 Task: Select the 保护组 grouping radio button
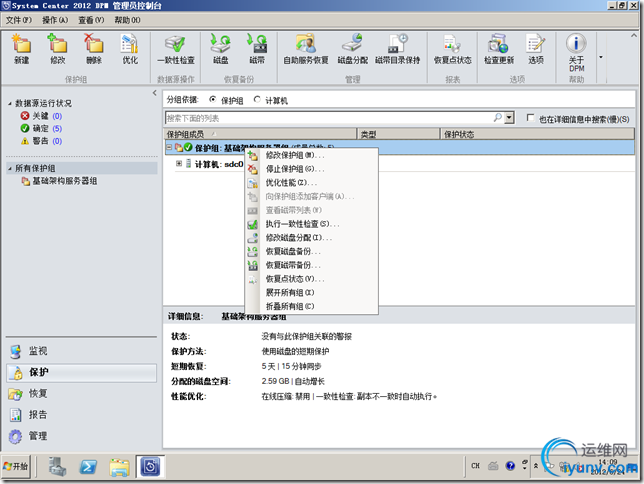[x=212, y=99]
